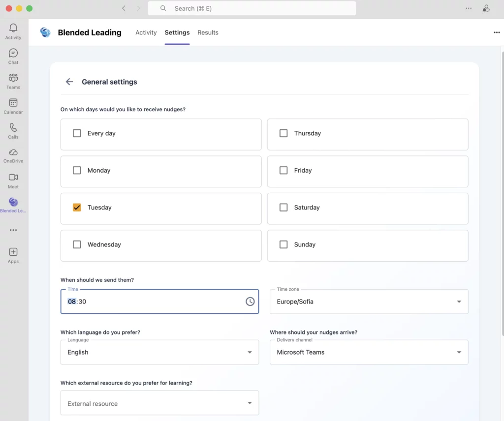Click the Meet camera icon
The image size is (504, 421).
point(13,178)
